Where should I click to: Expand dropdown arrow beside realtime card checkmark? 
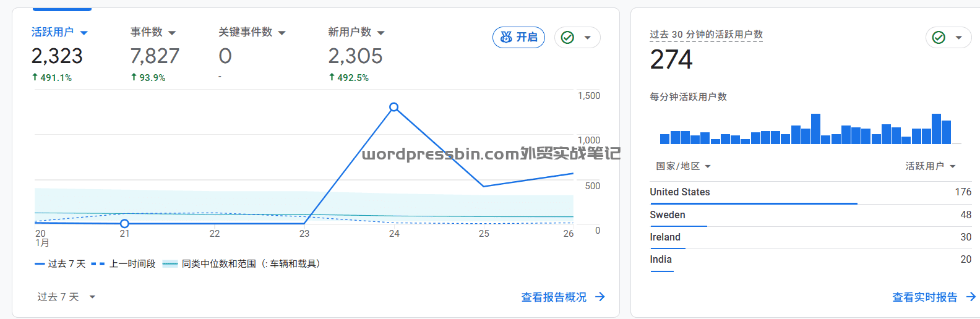coord(959,38)
